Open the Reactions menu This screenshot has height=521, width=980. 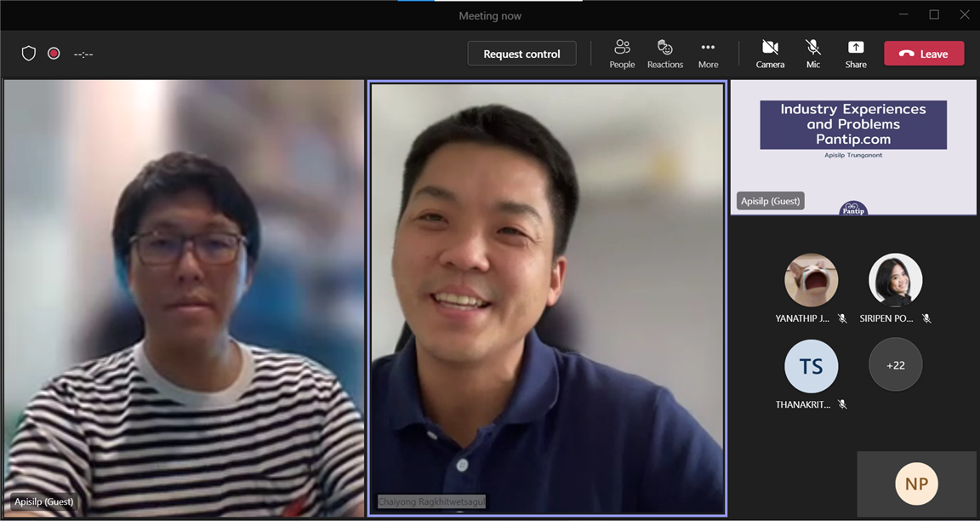(664, 54)
